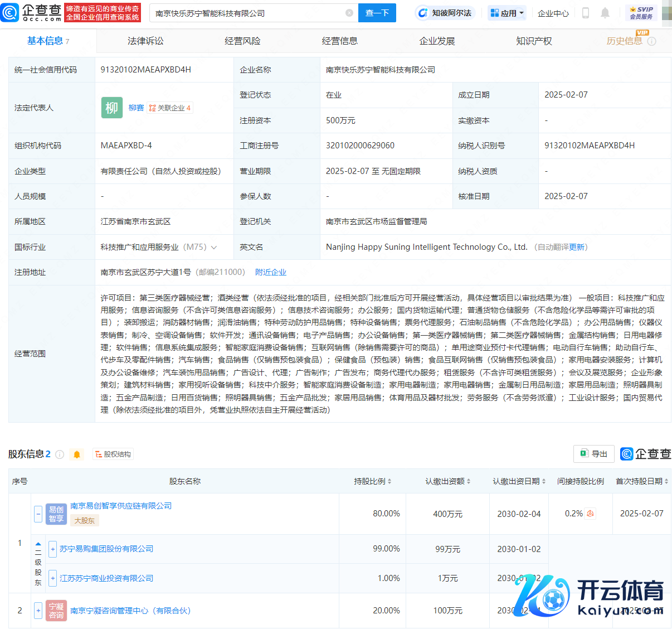Click the 查一下 search button
672x629 pixels.
tap(377, 13)
